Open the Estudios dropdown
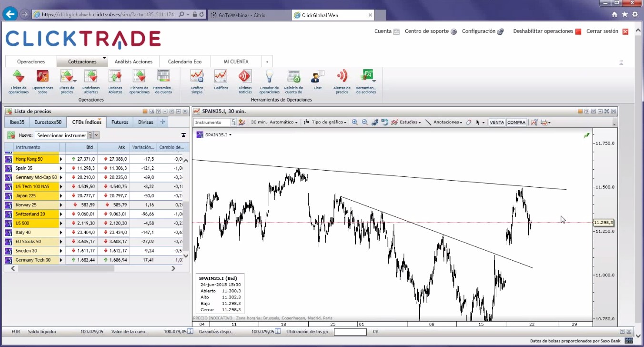 click(x=406, y=122)
